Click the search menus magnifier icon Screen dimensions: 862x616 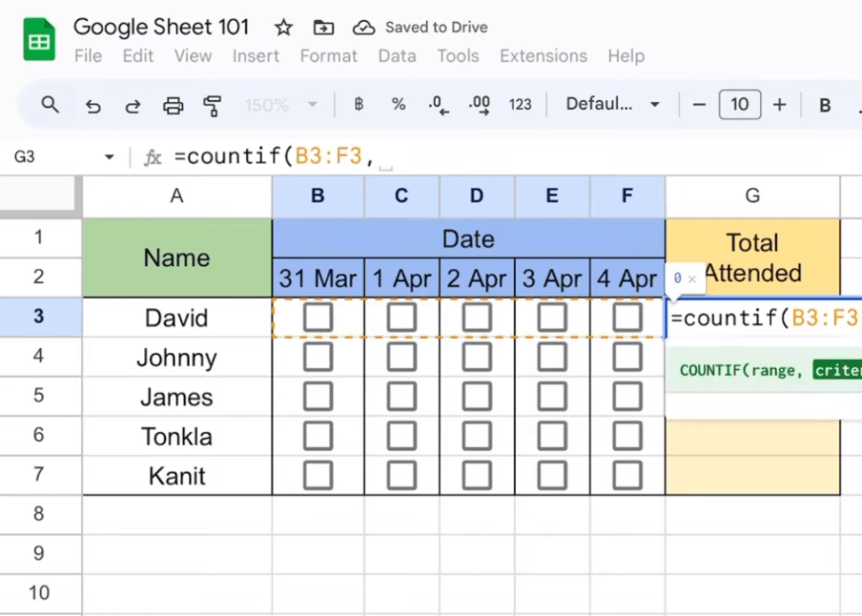coord(51,104)
